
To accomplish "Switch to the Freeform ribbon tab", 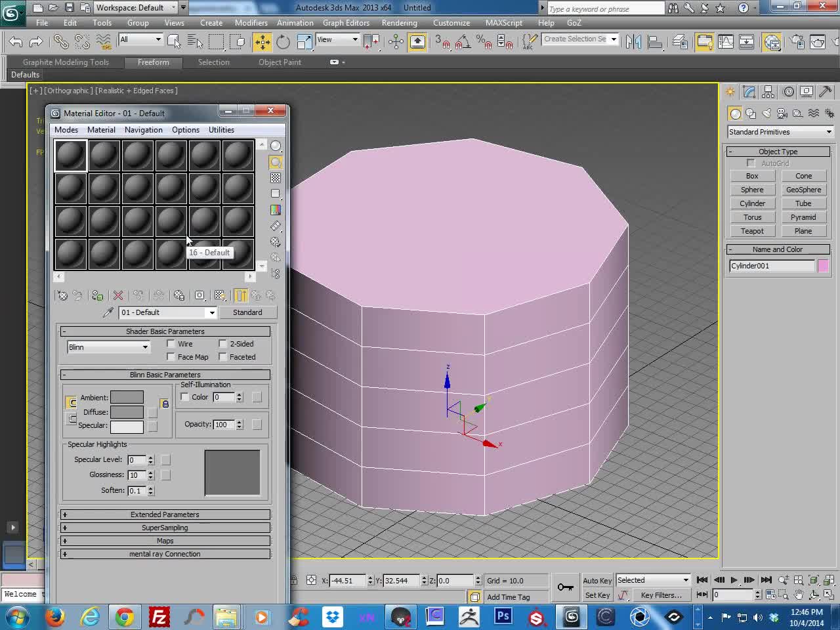I will (x=154, y=62).
